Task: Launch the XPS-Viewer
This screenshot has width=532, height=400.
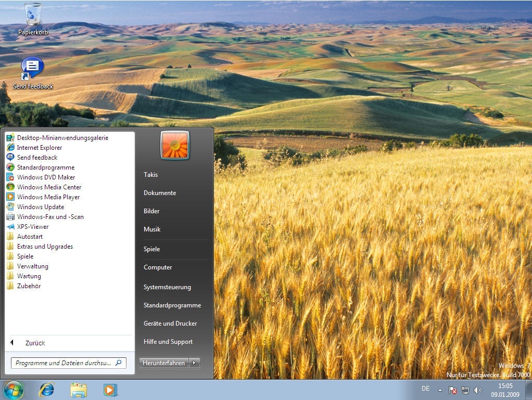Action: [33, 226]
